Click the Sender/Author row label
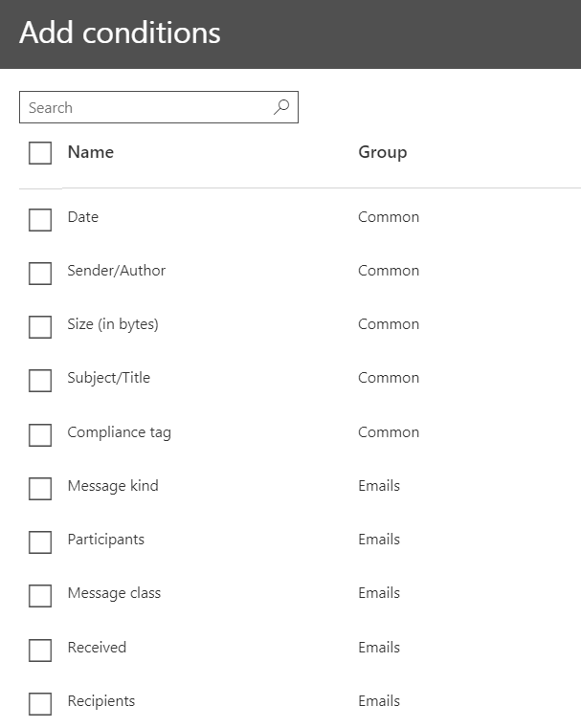The image size is (581, 728). point(116,271)
